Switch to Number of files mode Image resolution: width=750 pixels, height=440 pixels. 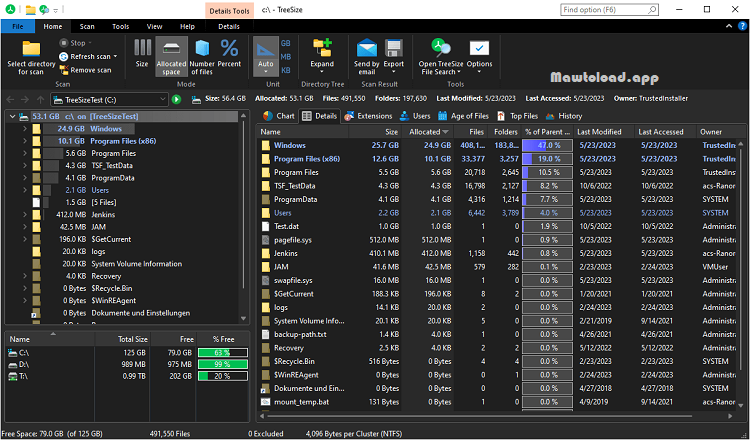pyautogui.click(x=202, y=57)
